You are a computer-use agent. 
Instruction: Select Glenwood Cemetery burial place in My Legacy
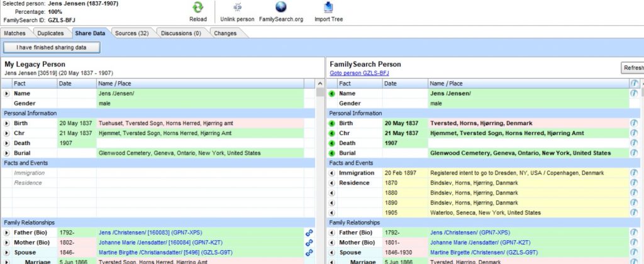179,153
